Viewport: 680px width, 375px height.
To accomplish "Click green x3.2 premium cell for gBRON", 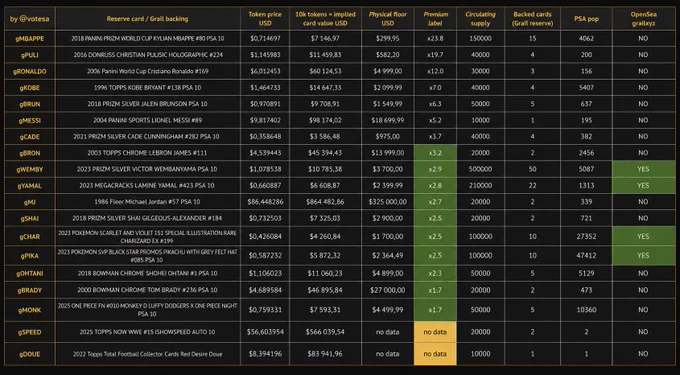I will [x=435, y=153].
